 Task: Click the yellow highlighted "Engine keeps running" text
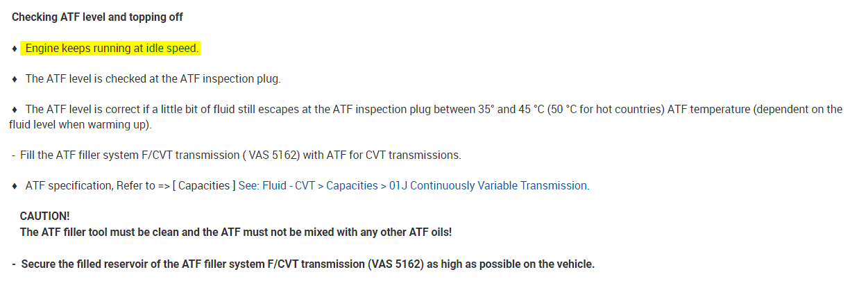coord(112,49)
